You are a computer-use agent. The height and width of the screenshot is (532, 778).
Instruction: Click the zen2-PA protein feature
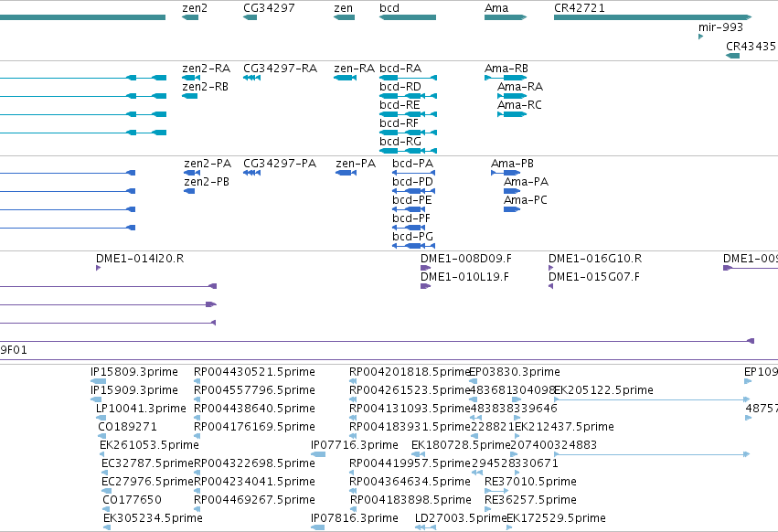click(192, 173)
